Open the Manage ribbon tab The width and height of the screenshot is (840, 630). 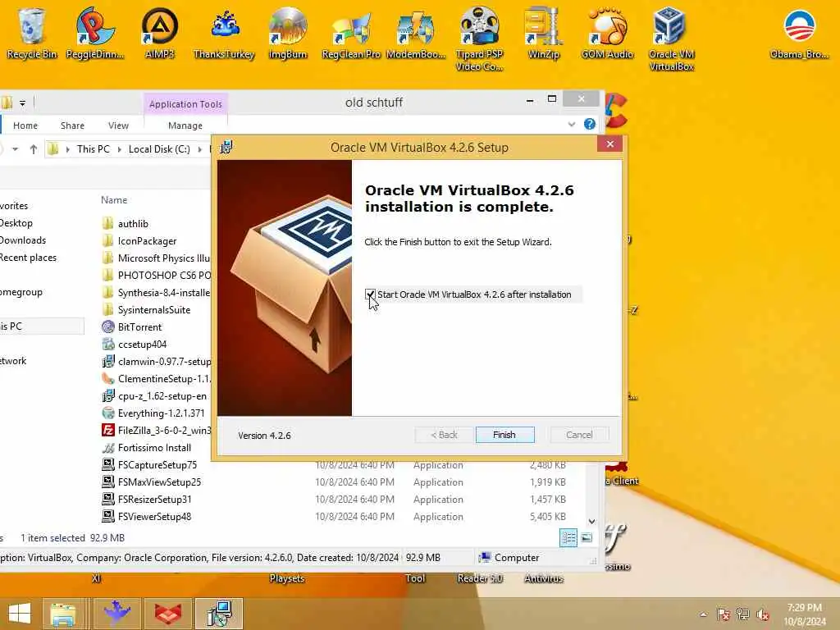tap(185, 126)
